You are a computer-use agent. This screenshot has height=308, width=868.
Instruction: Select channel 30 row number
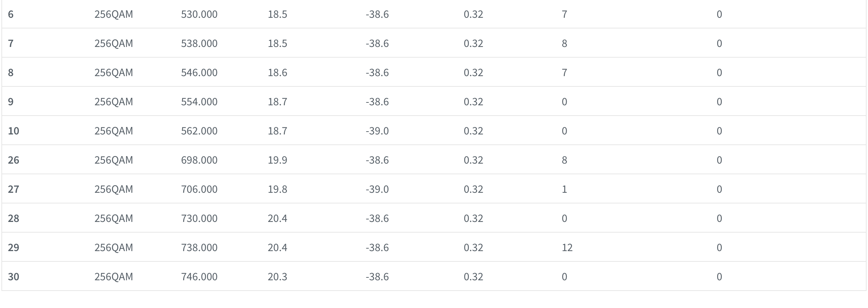click(x=14, y=277)
